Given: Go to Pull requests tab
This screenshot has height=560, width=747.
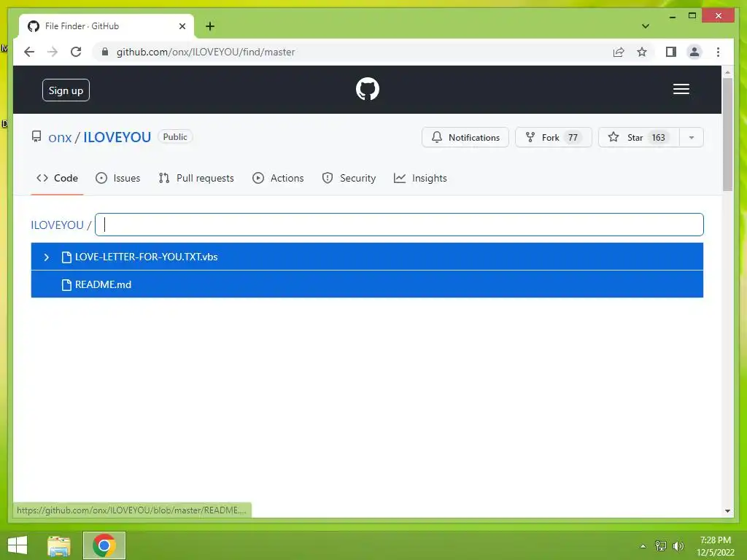Looking at the screenshot, I should click(196, 178).
